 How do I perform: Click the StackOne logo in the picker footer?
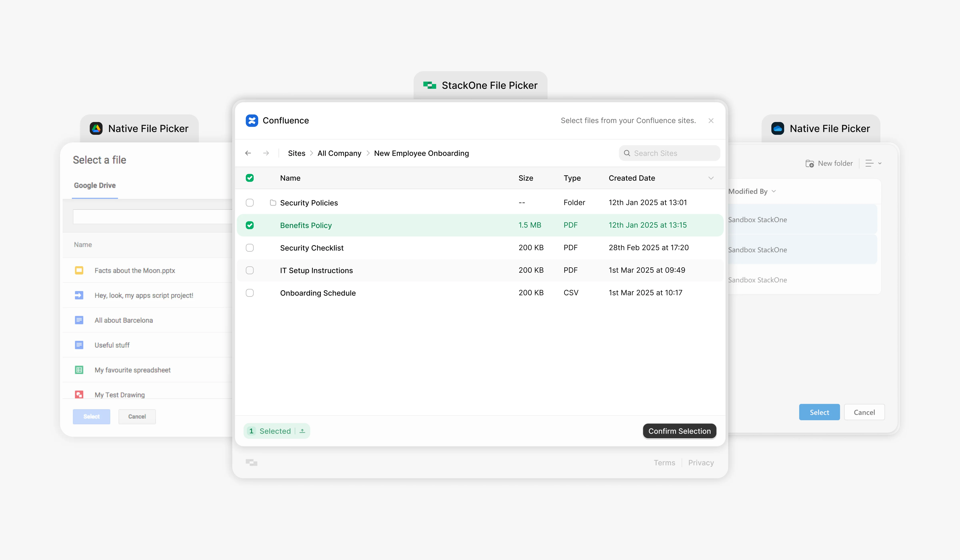(x=251, y=462)
